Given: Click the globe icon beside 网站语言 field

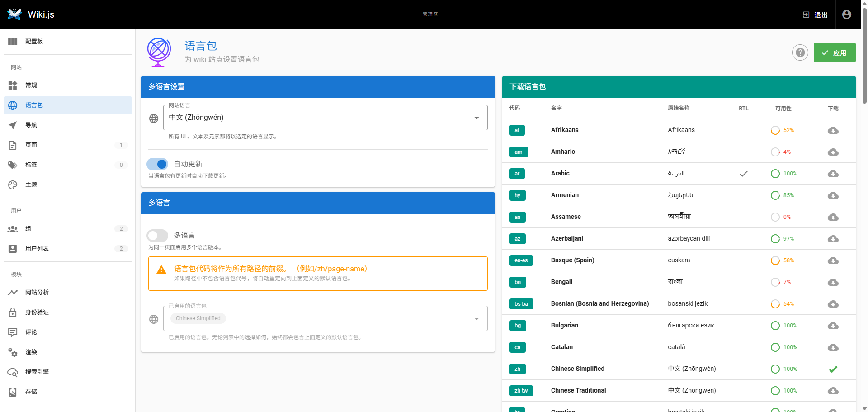Looking at the screenshot, I should pyautogui.click(x=154, y=118).
